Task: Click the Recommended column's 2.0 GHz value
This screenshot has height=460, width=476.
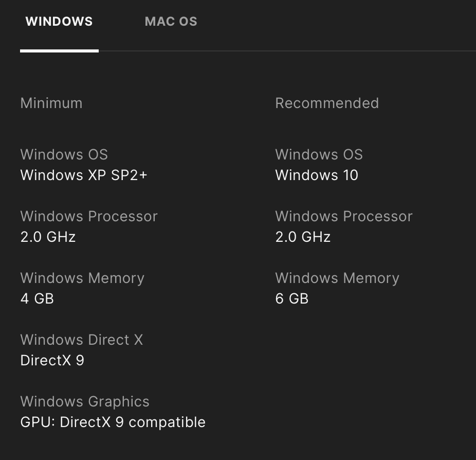Action: (x=303, y=237)
